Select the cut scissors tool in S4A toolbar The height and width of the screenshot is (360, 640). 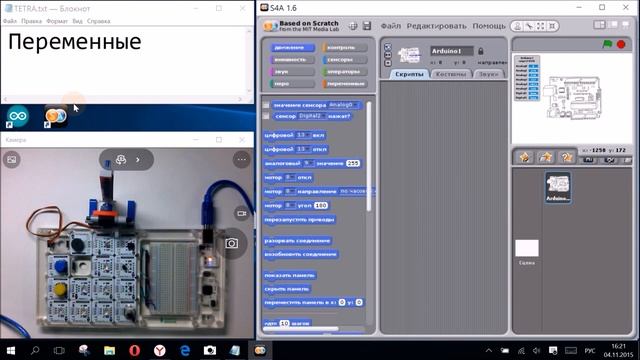point(529,26)
